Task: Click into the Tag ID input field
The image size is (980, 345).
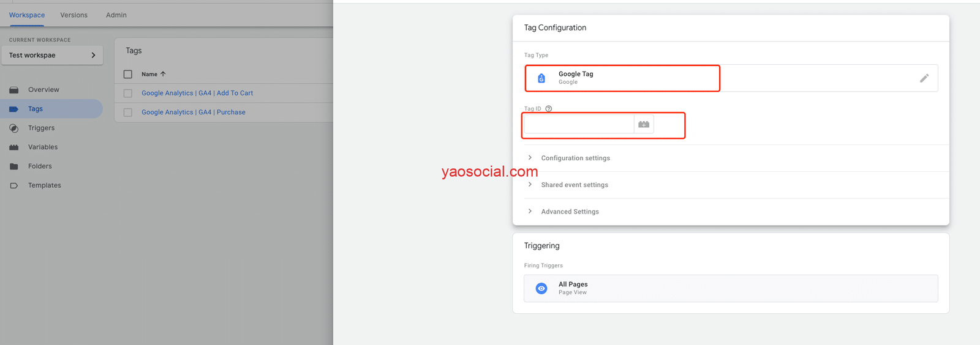Action: click(579, 124)
